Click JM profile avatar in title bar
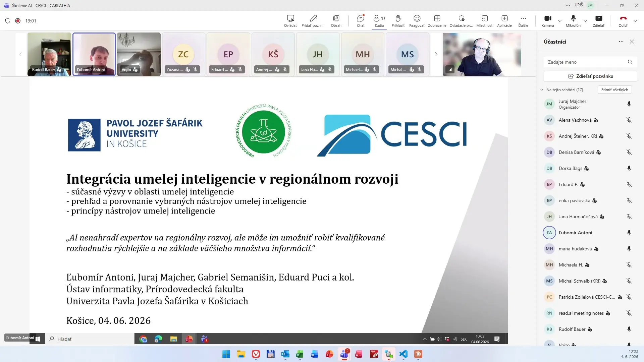This screenshot has width=644, height=362. pyautogui.click(x=590, y=5)
